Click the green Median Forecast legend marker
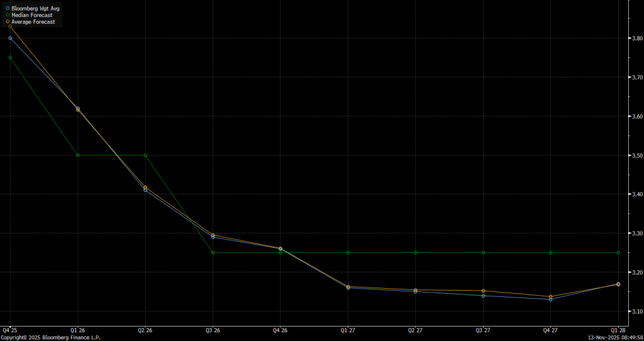Image resolution: width=644 pixels, height=341 pixels. tap(8, 14)
